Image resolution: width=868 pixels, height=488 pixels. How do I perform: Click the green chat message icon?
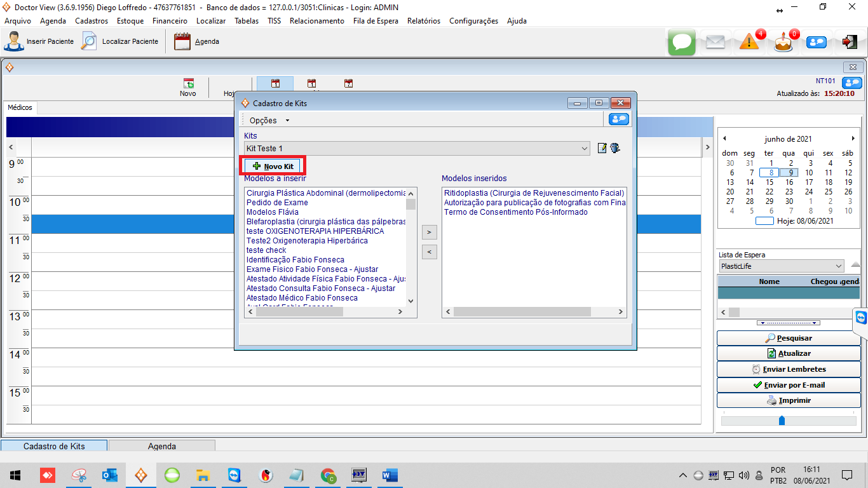click(x=682, y=42)
